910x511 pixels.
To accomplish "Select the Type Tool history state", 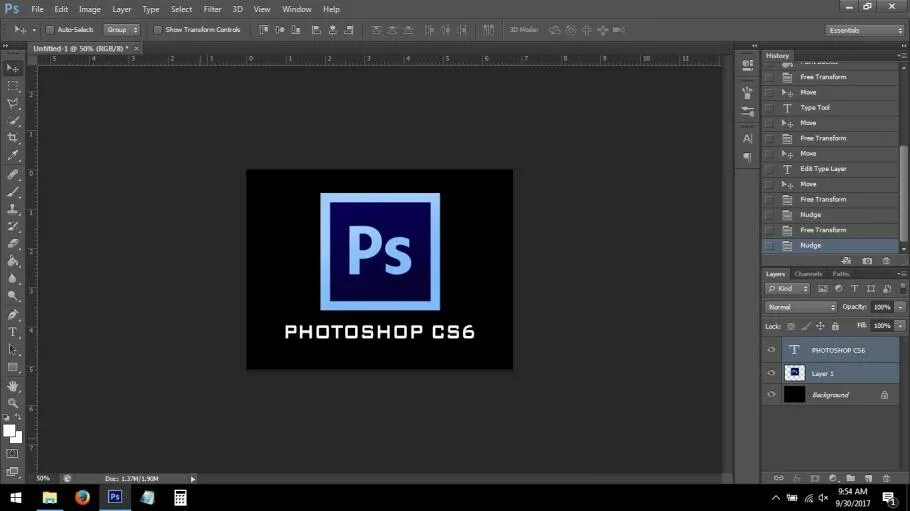I will (831, 107).
